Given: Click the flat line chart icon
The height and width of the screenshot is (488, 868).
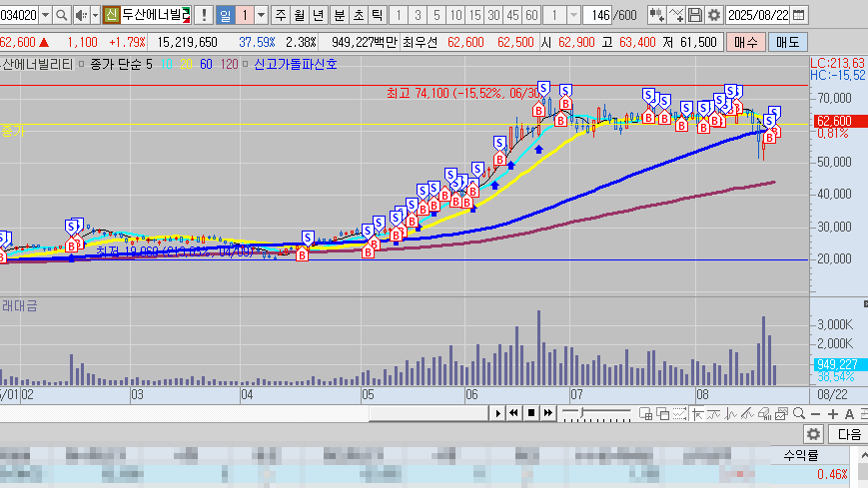Looking at the screenshot, I should (714, 414).
